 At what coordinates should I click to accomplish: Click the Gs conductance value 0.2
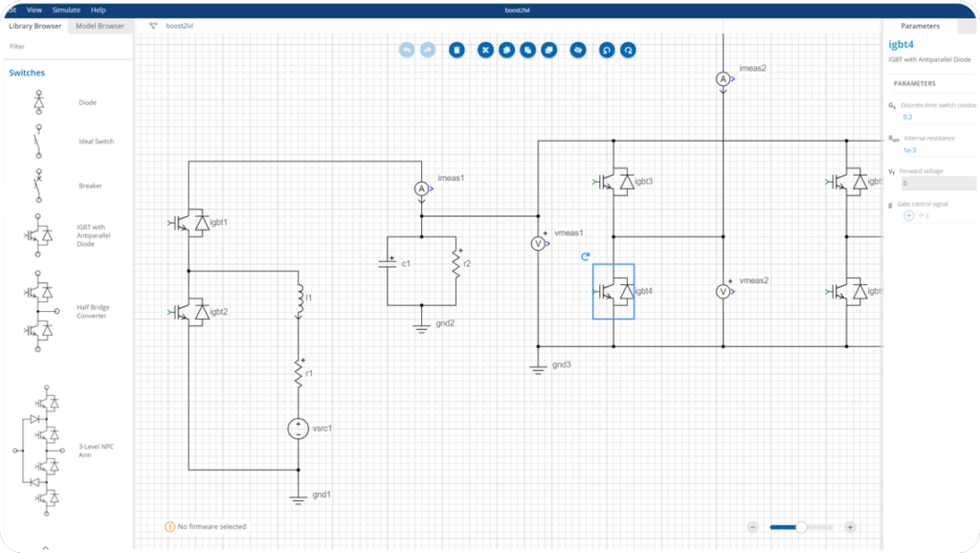tap(907, 117)
